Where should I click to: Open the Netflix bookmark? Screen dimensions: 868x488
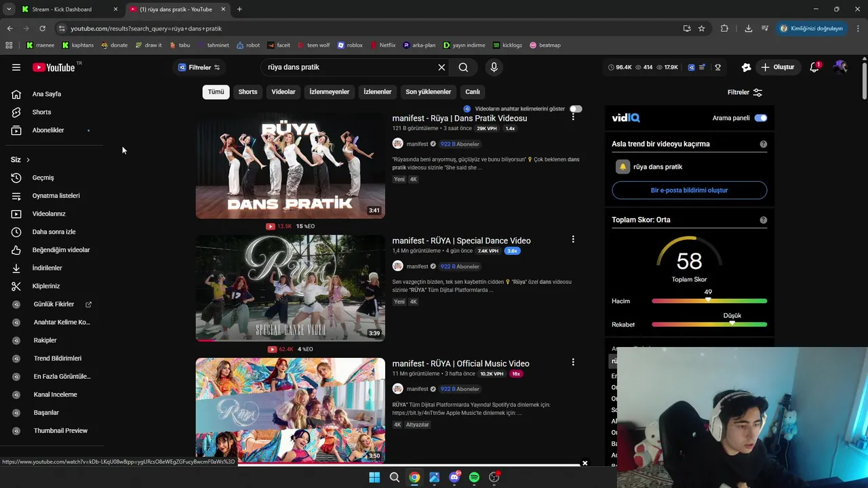pos(383,45)
